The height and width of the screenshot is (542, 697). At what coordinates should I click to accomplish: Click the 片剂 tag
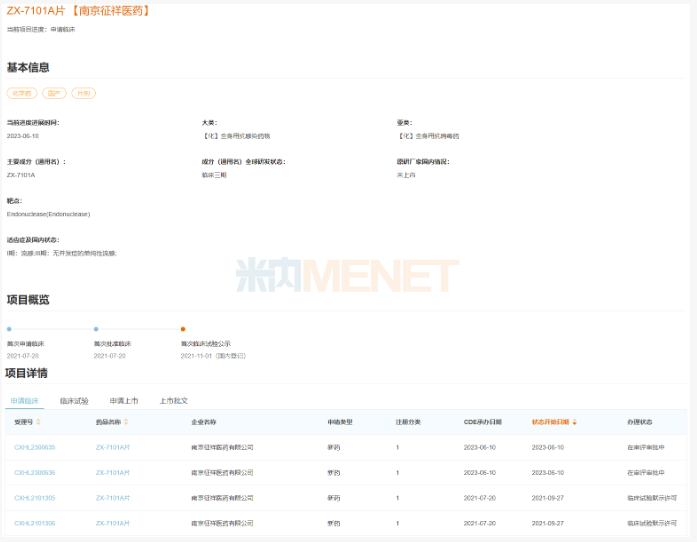(84, 93)
